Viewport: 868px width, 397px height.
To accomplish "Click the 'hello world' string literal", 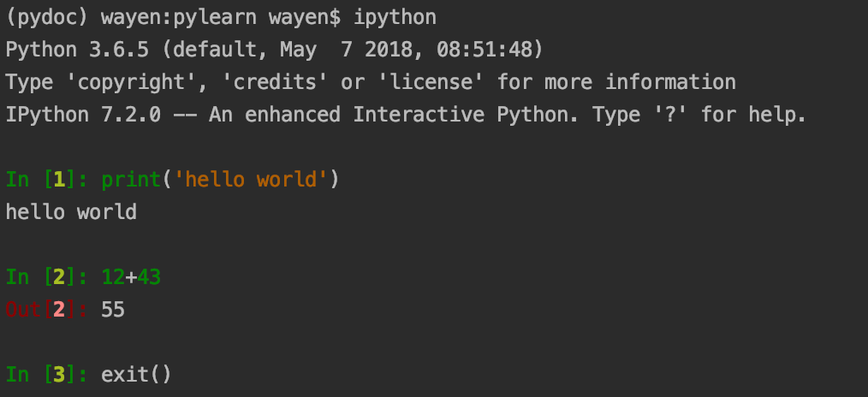I will click(251, 181).
